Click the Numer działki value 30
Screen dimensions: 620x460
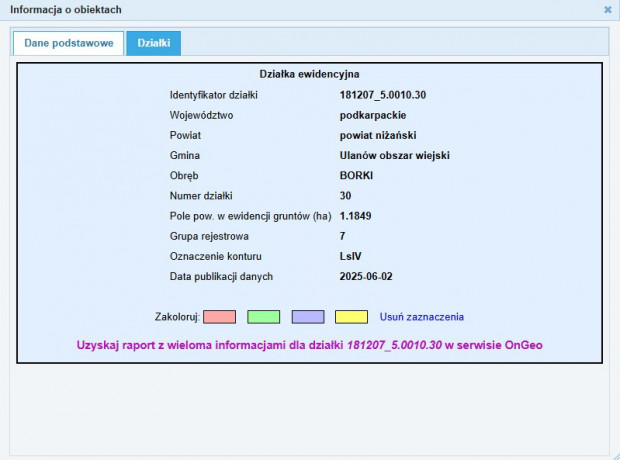(346, 195)
